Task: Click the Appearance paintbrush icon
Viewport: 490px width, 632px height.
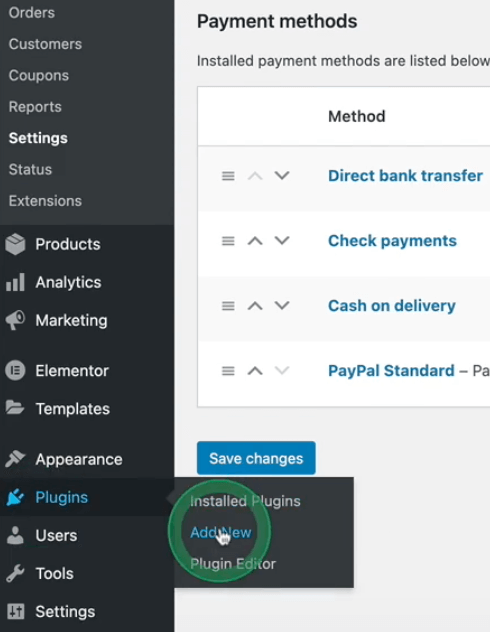Action: tap(15, 459)
